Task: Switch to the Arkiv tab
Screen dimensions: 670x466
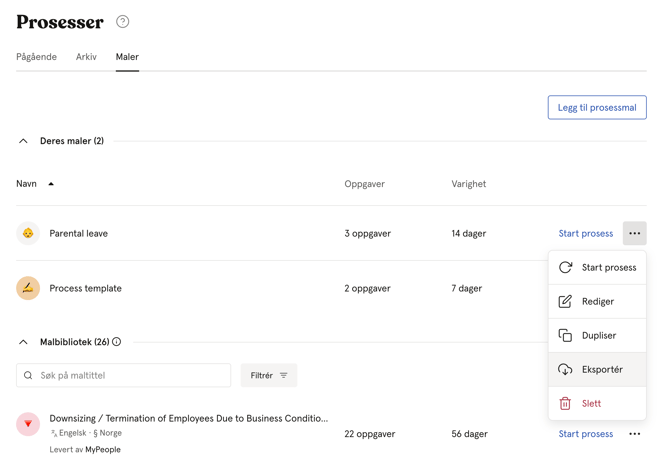Action: pos(86,57)
